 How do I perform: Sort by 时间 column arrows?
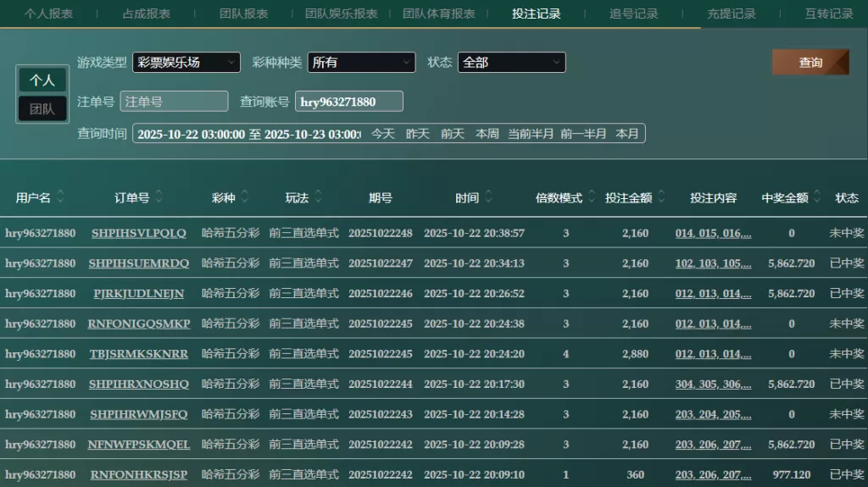[487, 197]
